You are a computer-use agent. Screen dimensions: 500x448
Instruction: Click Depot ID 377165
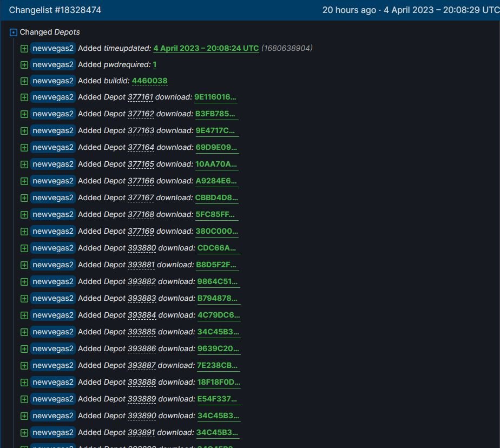[x=141, y=164]
